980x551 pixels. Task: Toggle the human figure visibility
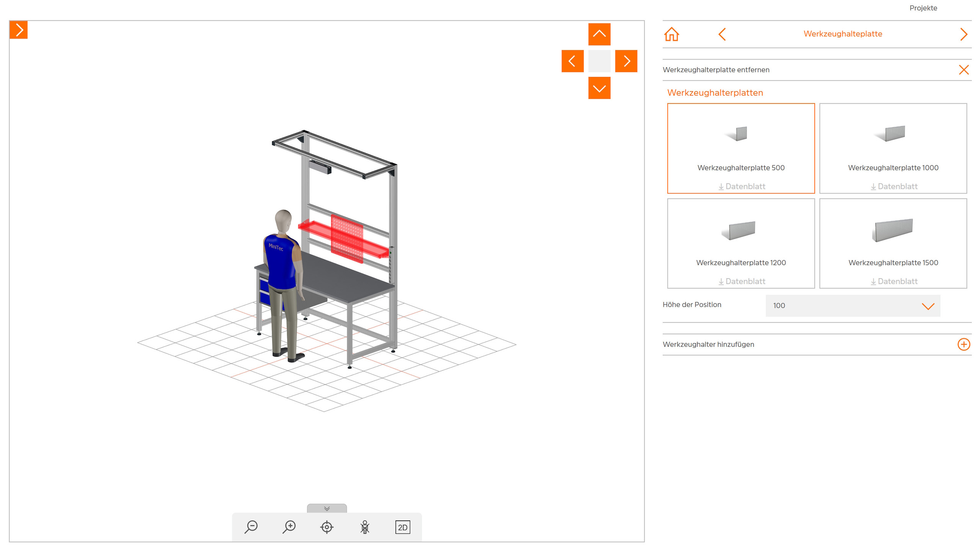point(364,527)
